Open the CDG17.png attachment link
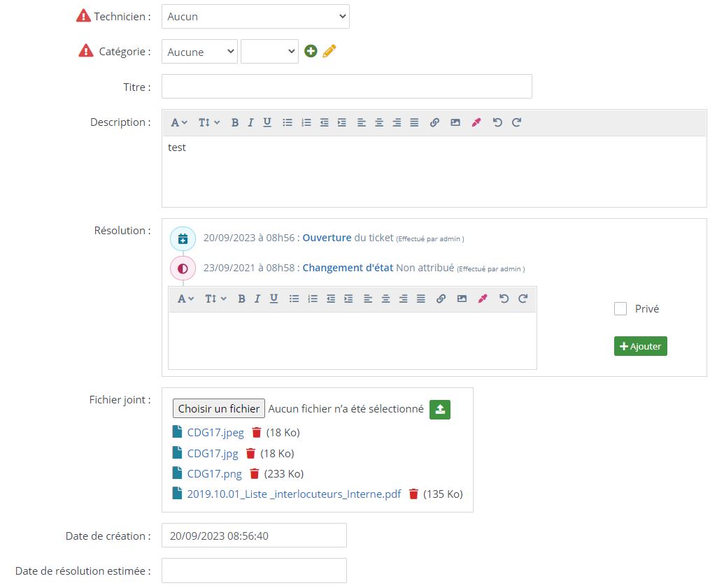This screenshot has height=588, width=717. pos(215,474)
